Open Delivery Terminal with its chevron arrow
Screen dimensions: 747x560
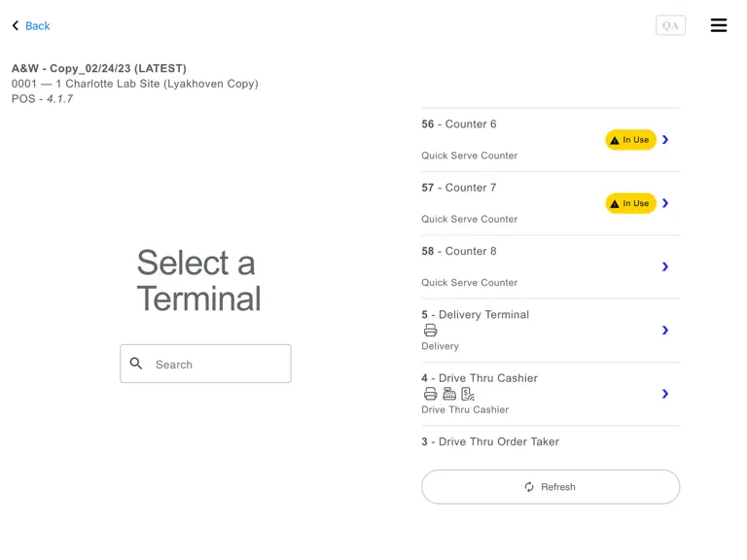coord(665,330)
